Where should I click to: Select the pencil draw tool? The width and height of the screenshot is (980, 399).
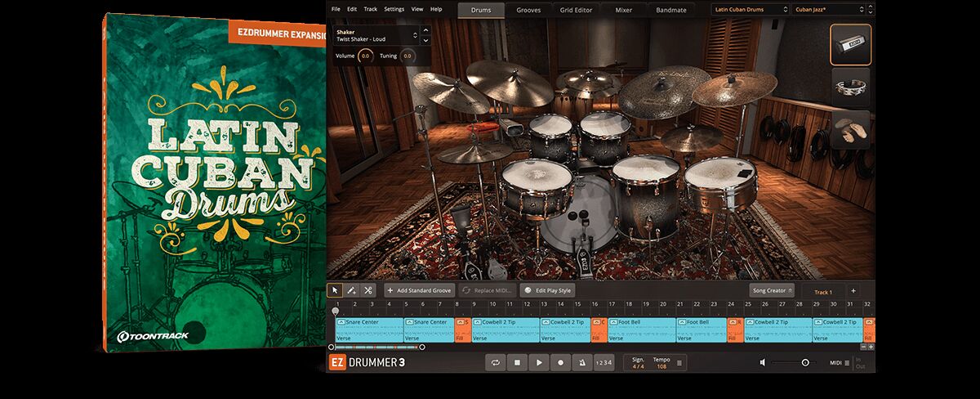351,290
